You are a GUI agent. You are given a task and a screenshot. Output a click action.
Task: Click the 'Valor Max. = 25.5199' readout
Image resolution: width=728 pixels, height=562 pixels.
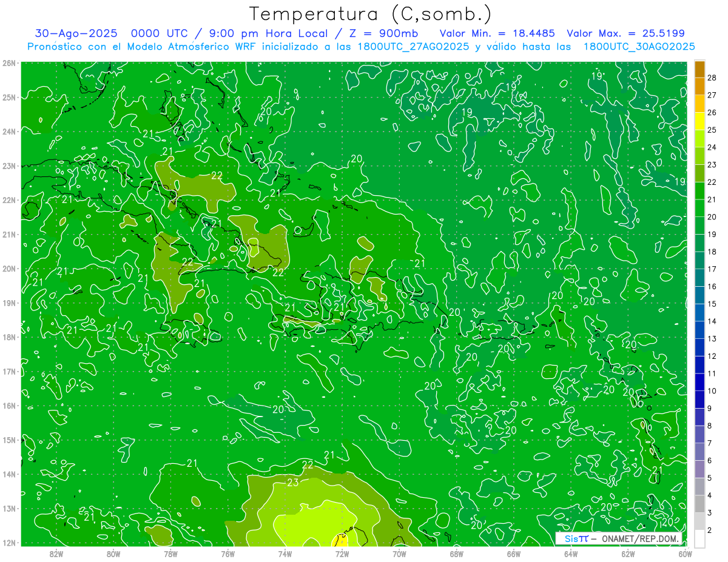[x=627, y=33]
